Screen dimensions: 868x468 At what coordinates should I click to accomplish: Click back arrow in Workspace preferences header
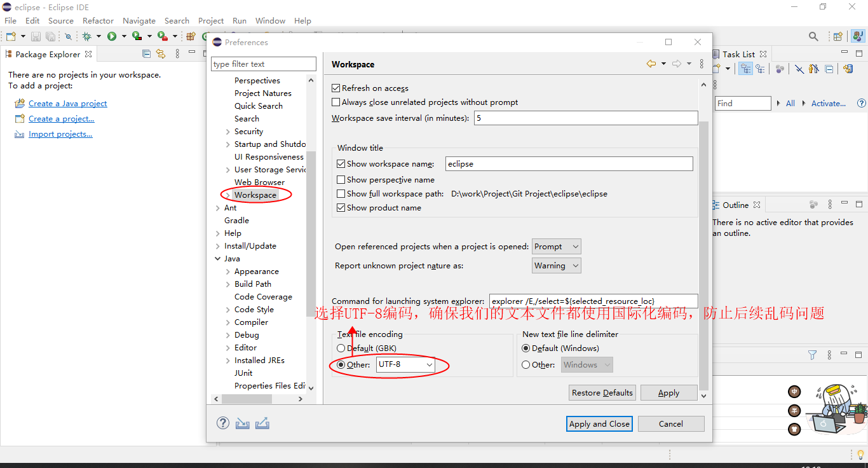tap(651, 64)
